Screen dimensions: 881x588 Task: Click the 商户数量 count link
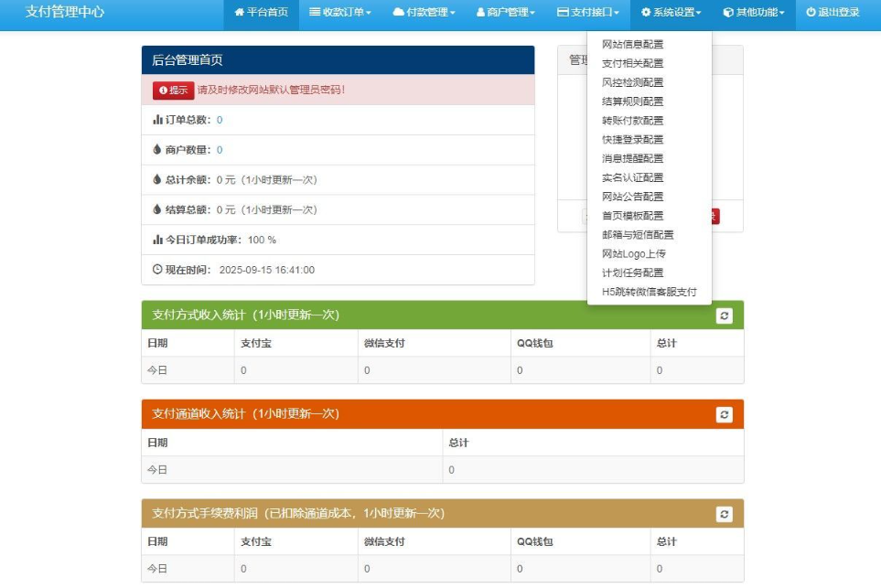pos(220,150)
